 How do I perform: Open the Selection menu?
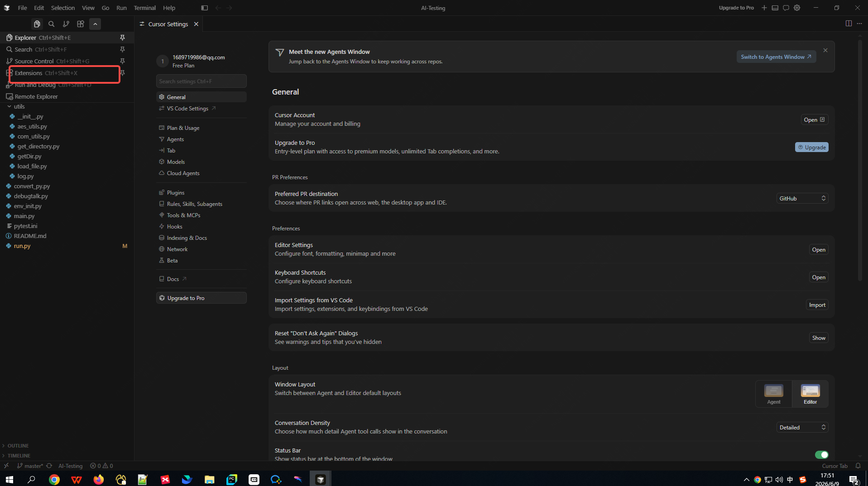[63, 8]
